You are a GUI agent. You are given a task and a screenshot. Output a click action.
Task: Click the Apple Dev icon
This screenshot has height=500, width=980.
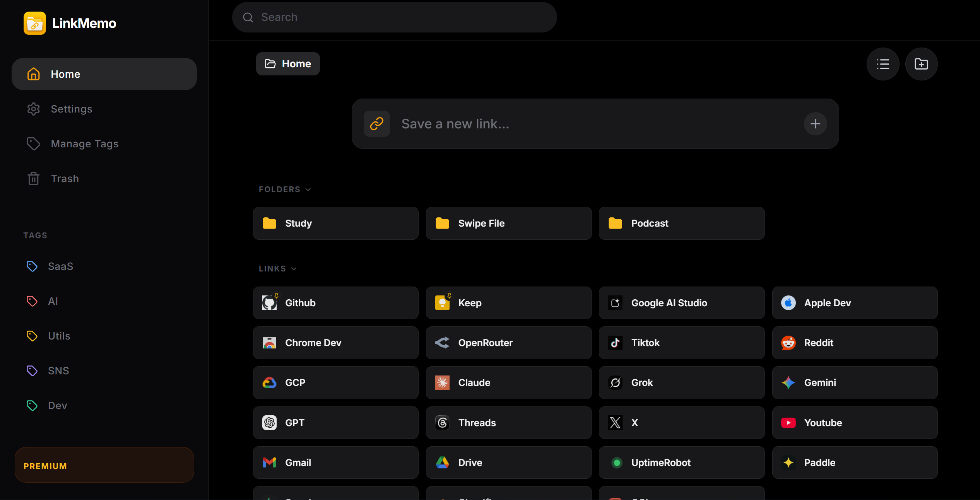(788, 303)
